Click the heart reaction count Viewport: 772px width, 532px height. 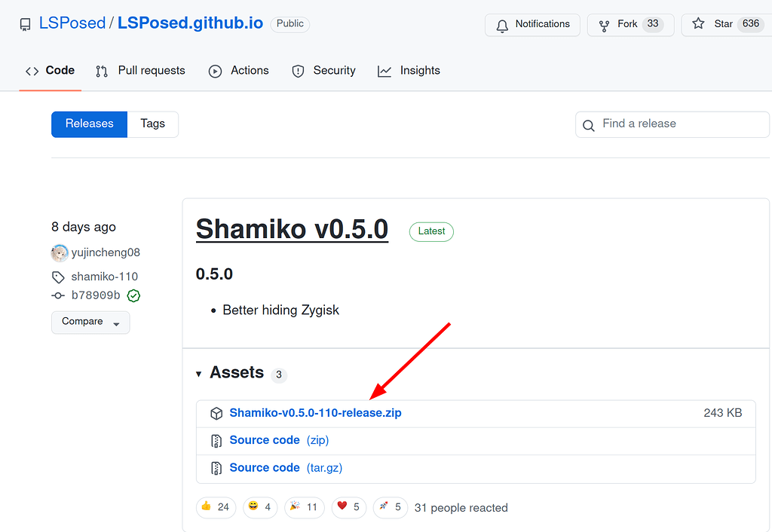(x=348, y=507)
